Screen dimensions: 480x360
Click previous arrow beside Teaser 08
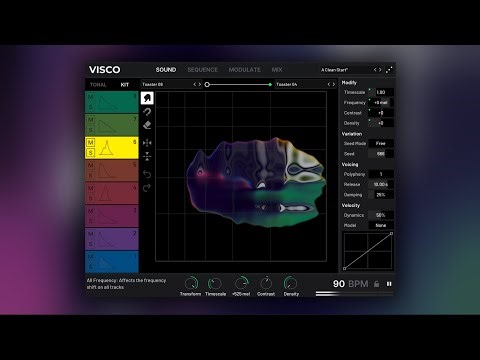195,84
